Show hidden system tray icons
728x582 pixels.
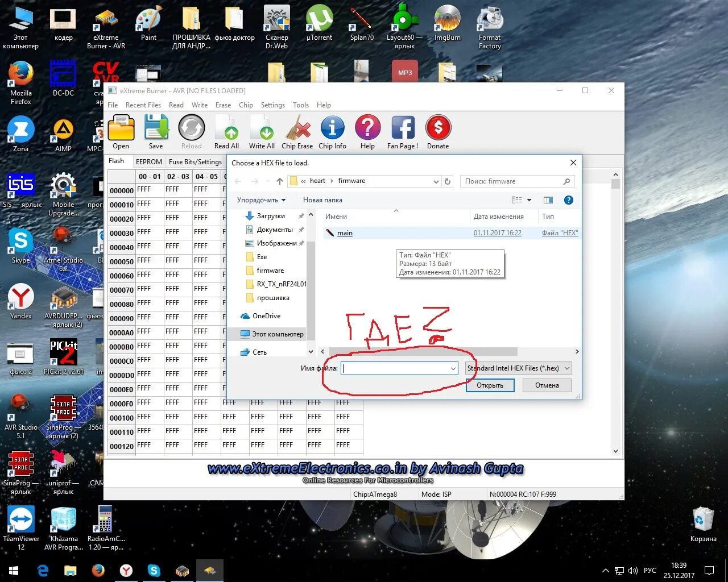click(606, 571)
